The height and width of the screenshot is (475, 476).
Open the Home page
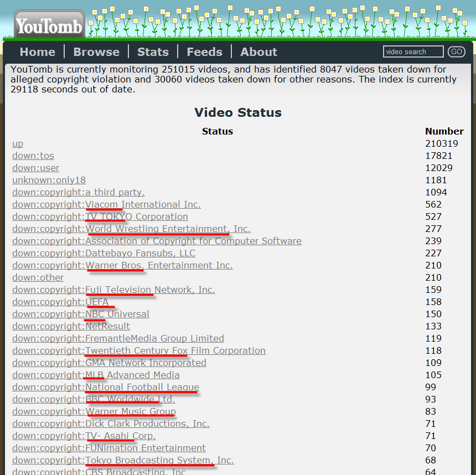(38, 52)
